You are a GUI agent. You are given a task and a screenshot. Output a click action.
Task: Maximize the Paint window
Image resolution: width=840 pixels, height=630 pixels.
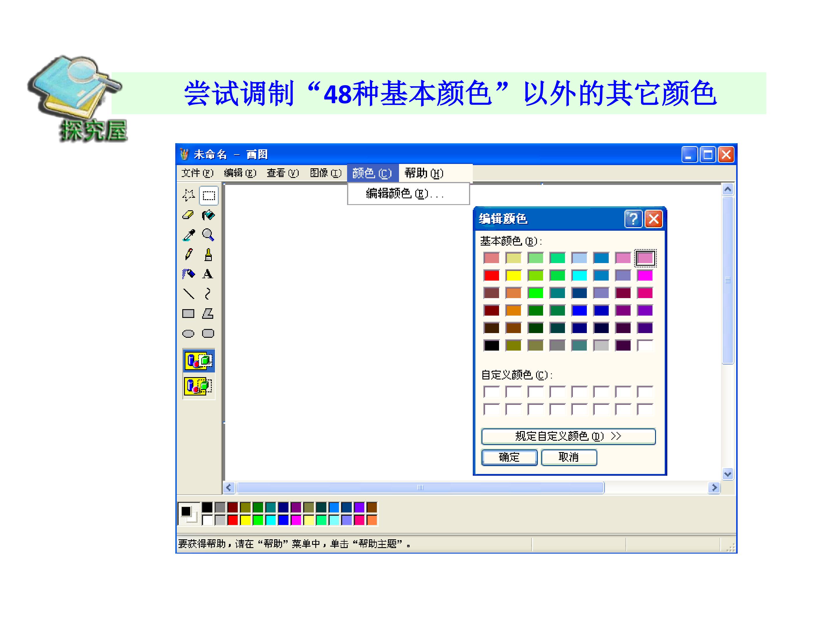(708, 155)
